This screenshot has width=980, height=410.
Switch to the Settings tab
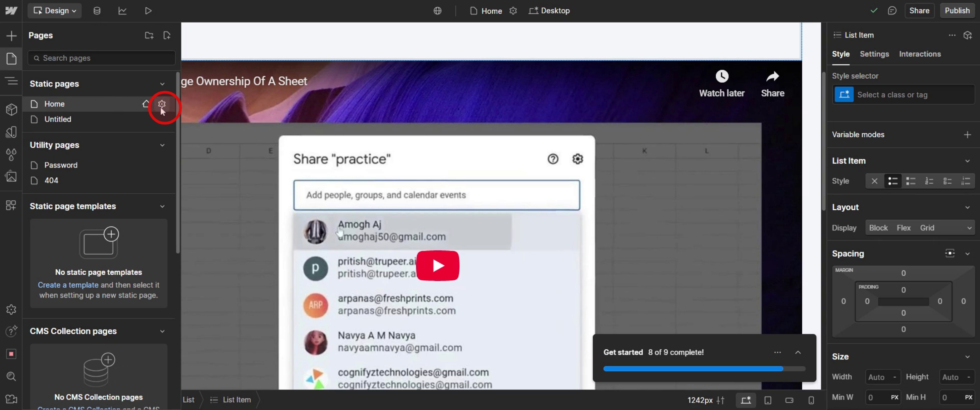pos(874,54)
